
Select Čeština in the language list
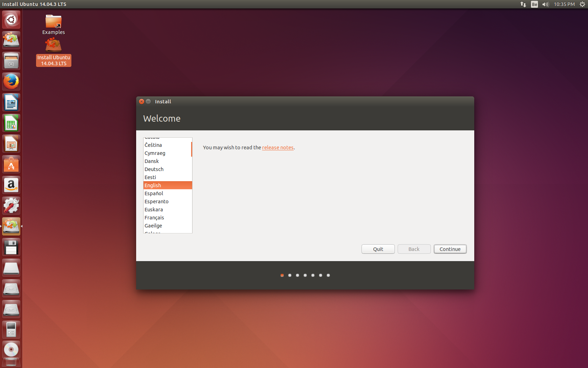[167, 145]
